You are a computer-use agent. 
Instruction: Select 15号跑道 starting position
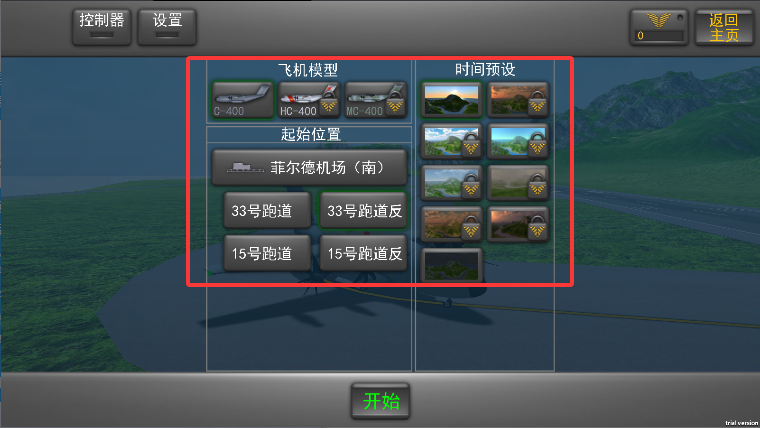tap(267, 253)
